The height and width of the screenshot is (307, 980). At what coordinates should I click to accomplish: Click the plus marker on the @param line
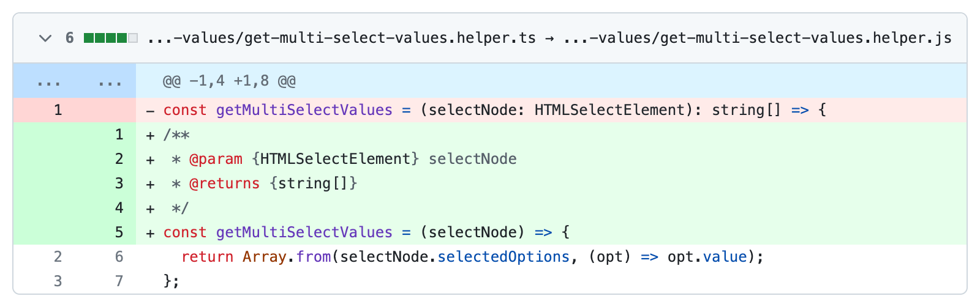click(150, 160)
